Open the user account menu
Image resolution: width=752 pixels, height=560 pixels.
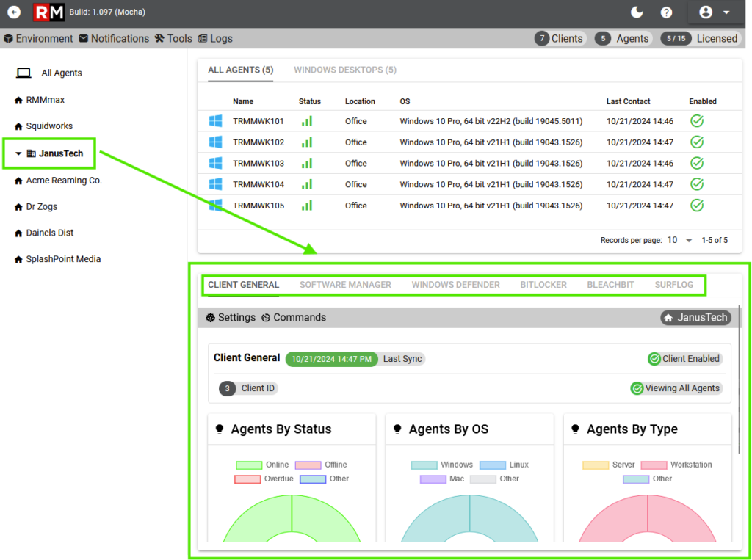point(714,12)
